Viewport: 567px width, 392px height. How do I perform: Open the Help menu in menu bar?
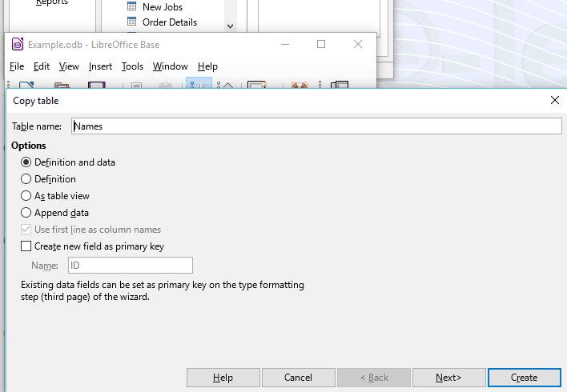pos(207,66)
